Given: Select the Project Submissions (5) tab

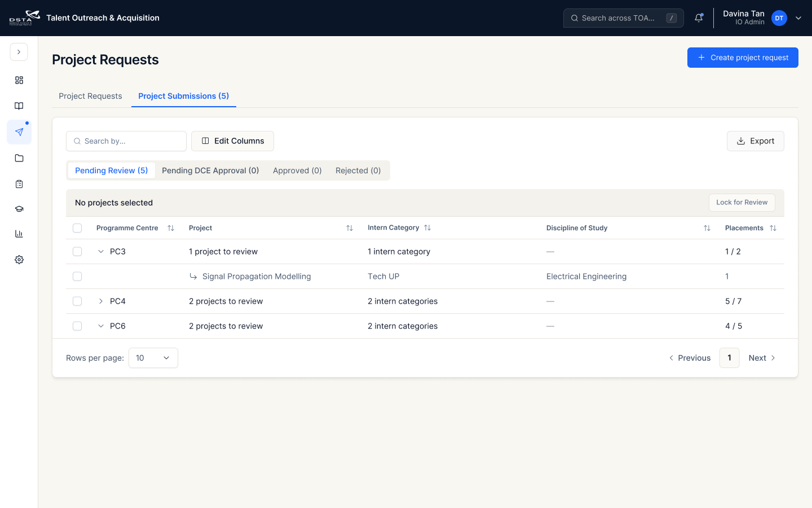Looking at the screenshot, I should (184, 96).
